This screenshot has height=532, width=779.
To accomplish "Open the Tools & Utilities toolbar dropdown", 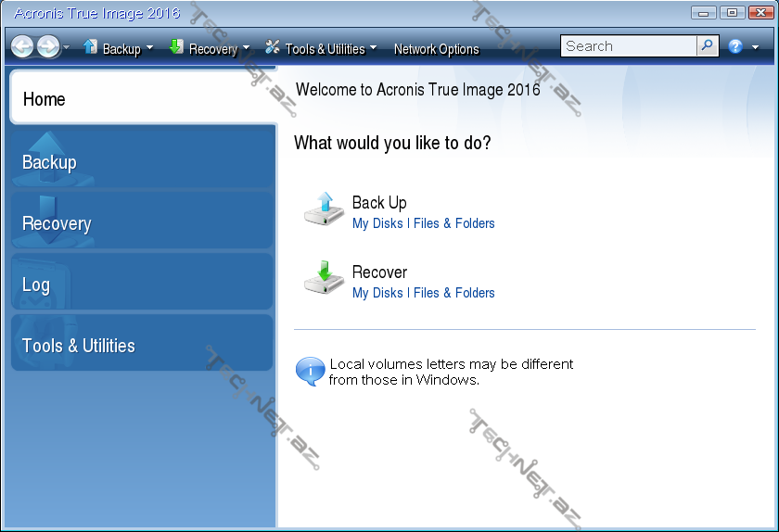I will click(321, 48).
